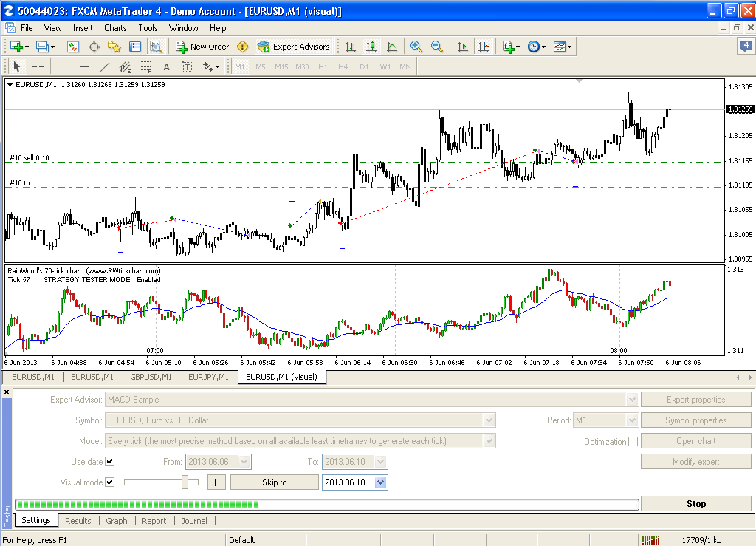The height and width of the screenshot is (546, 756).
Task: Select the cursor arrow tool
Action: (17, 66)
